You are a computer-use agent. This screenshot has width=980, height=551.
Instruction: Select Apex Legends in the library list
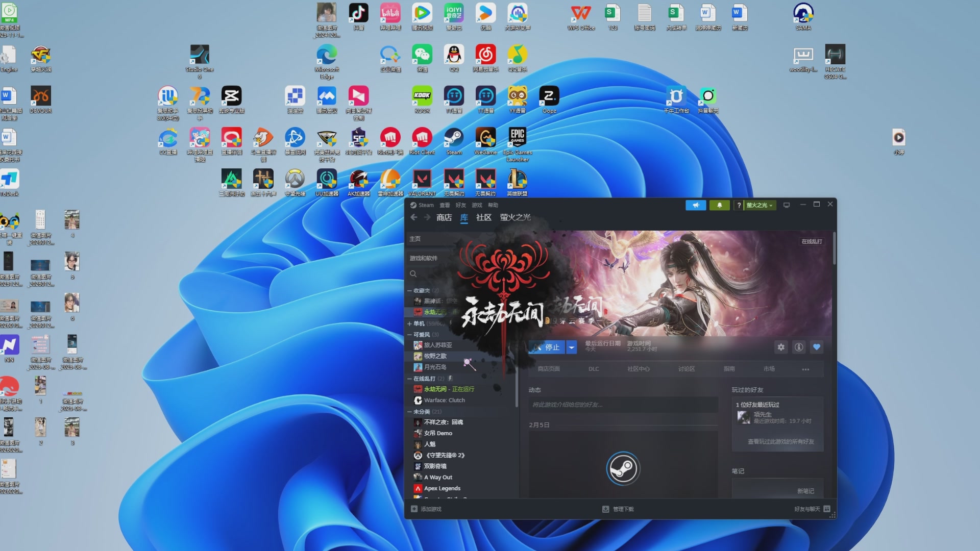(442, 488)
